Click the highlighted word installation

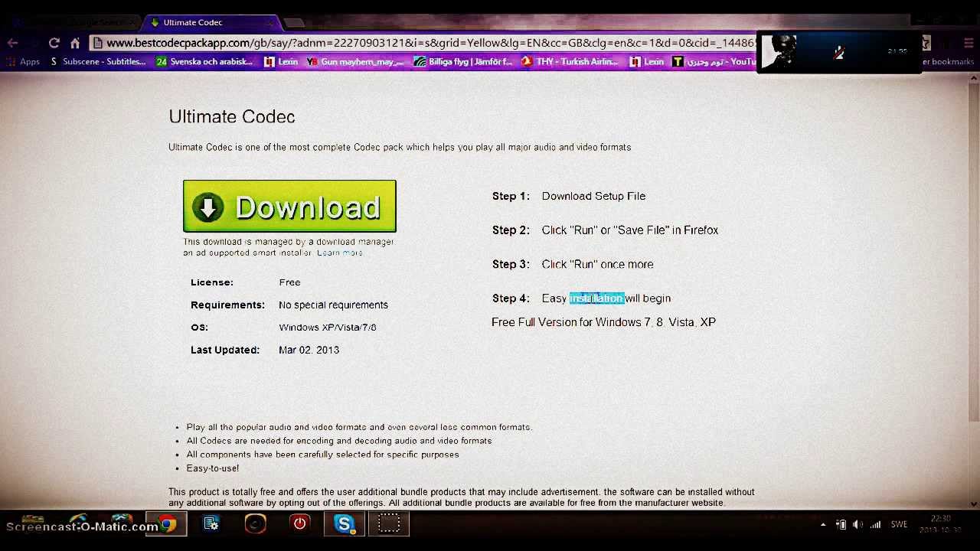[596, 298]
